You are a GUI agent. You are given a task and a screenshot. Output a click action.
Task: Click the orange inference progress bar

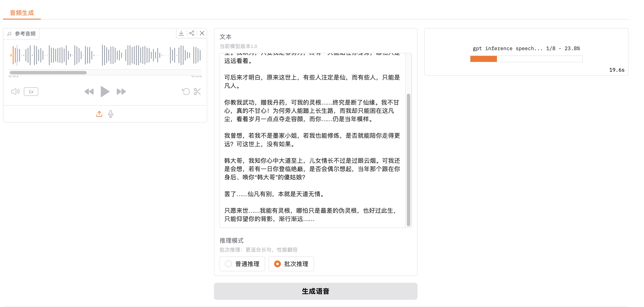click(x=526, y=59)
